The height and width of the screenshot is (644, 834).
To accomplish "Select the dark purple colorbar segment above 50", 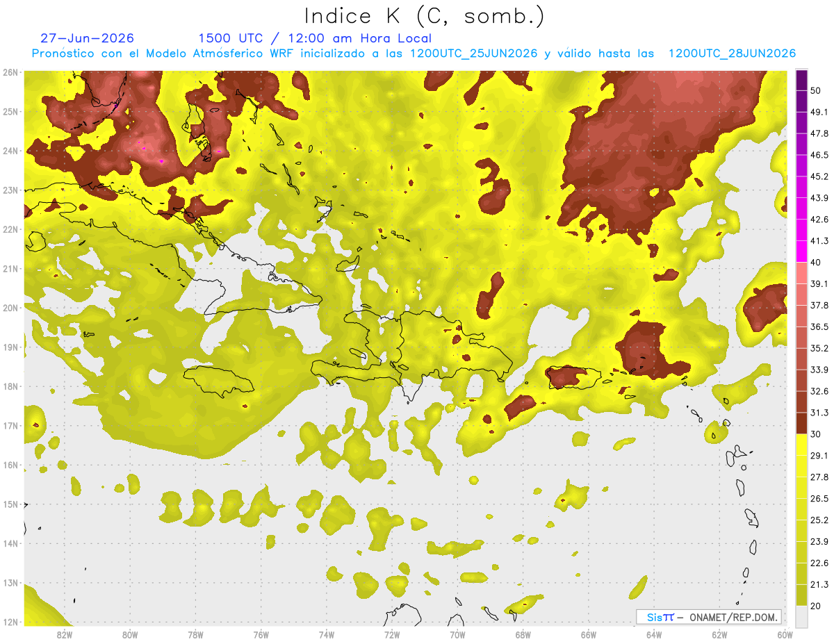I will tap(801, 81).
